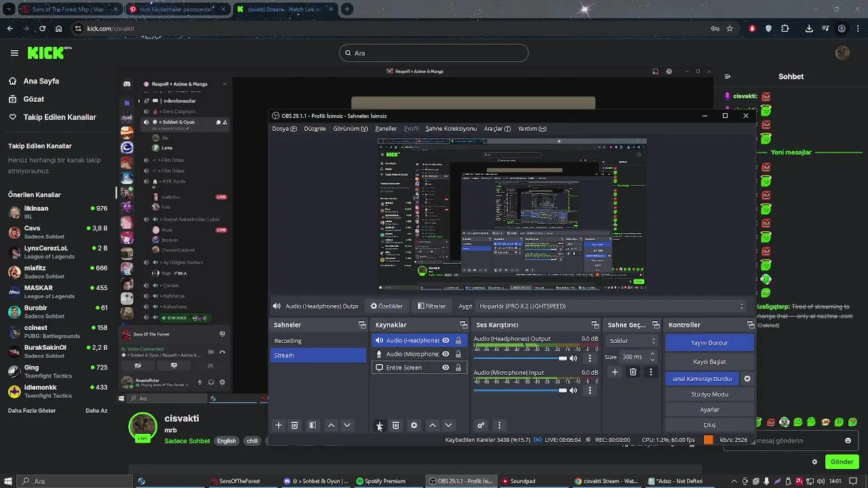Open source properties gear in Kaynaklar panel
Image resolution: width=868 pixels, height=488 pixels.
pos(414,425)
